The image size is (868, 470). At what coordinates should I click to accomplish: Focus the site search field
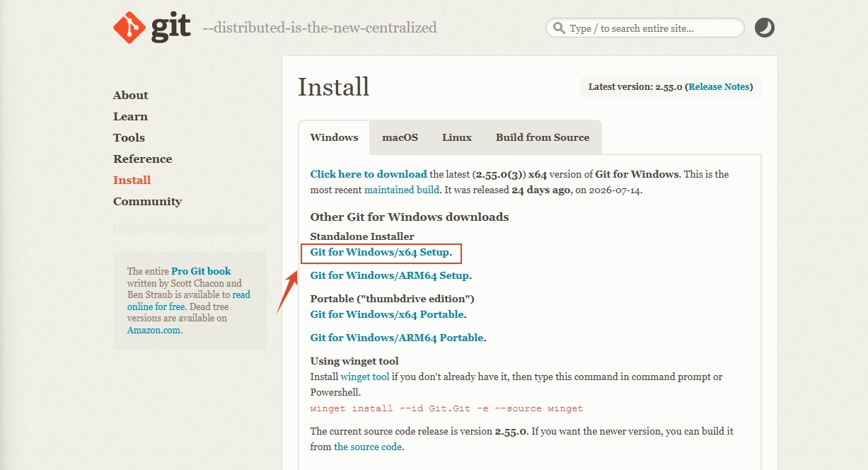pyautogui.click(x=645, y=28)
